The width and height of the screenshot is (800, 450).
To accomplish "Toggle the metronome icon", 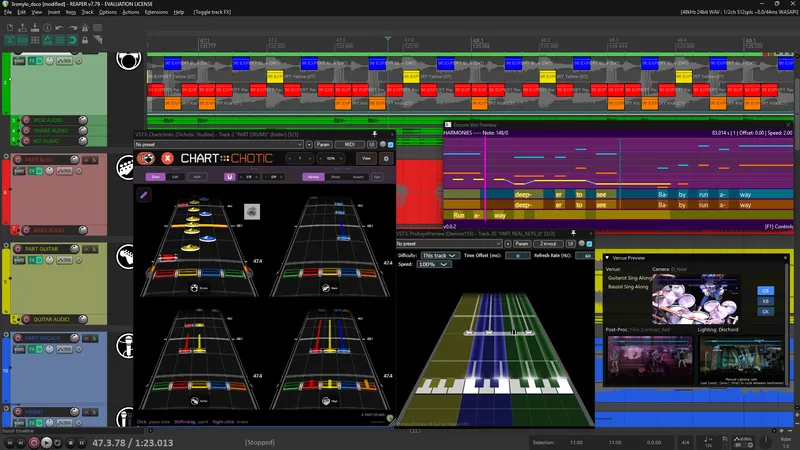I will coord(85,28).
